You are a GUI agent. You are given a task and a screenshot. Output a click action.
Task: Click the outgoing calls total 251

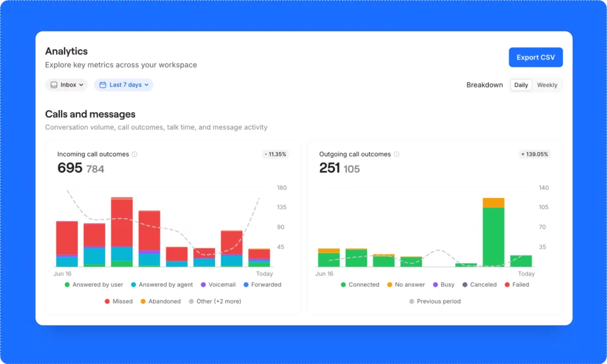click(x=330, y=168)
